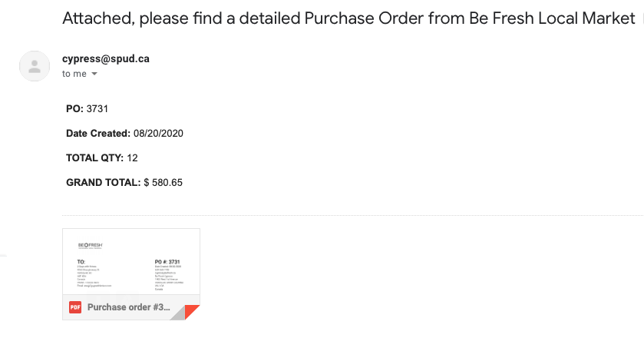The width and height of the screenshot is (644, 338).
Task: Click the PO number 3731 in body
Action: coord(97,108)
